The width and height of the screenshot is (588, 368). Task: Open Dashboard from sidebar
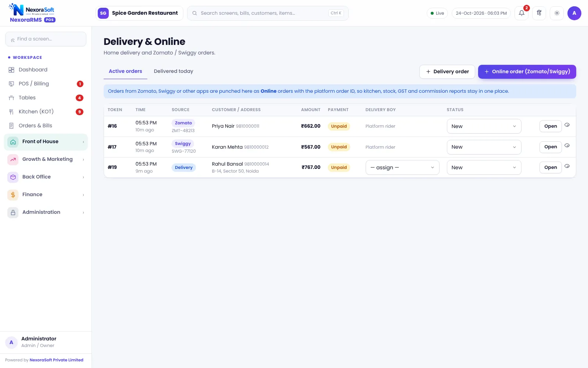tap(46, 70)
